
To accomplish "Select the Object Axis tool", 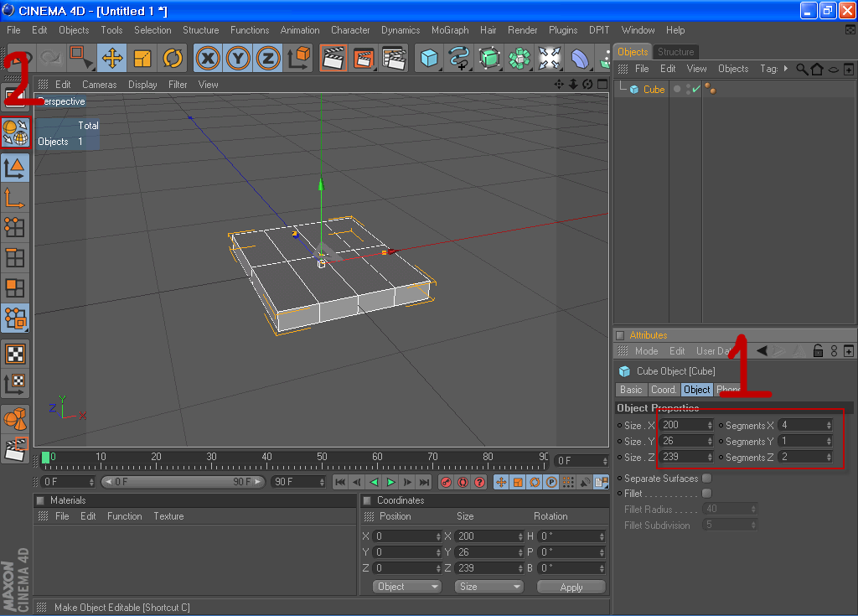I will click(15, 198).
